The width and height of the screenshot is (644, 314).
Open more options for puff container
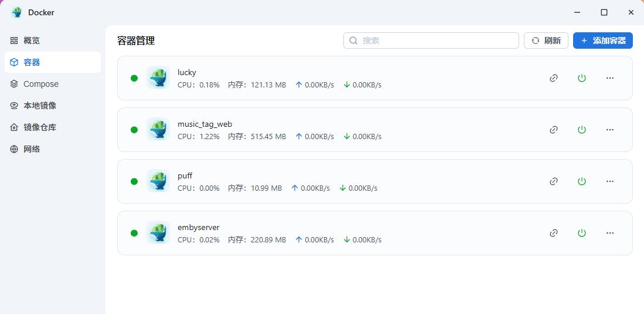[x=610, y=181]
